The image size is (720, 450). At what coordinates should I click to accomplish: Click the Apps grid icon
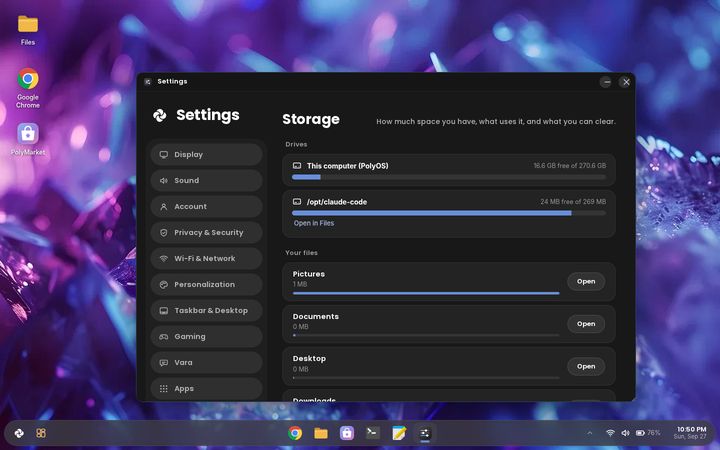tap(163, 388)
